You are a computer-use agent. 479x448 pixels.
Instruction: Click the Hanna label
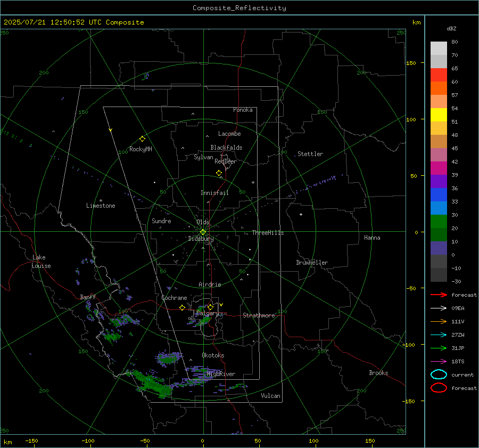[x=372, y=238]
